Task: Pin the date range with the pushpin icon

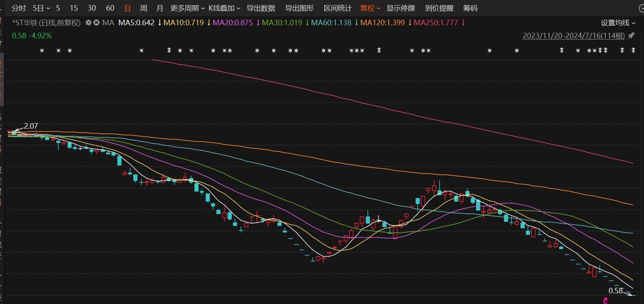Action: point(631,36)
